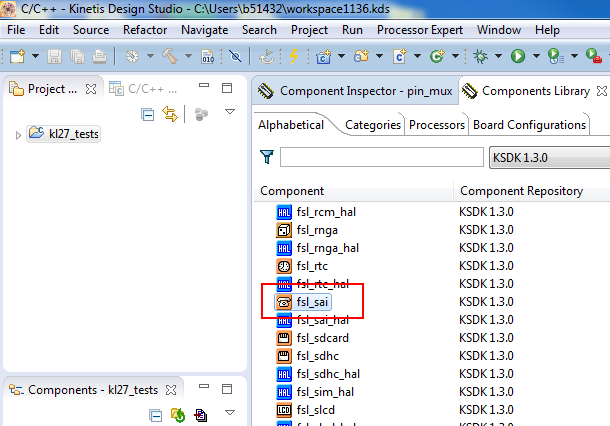The width and height of the screenshot is (610, 426).
Task: Toggle Link with Editor in Project Explorer
Action: [170, 114]
